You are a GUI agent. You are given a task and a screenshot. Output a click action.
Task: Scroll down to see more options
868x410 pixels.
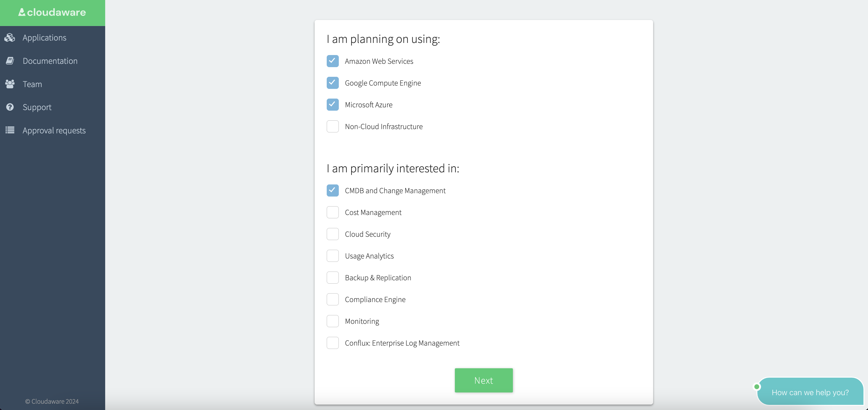coord(483,380)
